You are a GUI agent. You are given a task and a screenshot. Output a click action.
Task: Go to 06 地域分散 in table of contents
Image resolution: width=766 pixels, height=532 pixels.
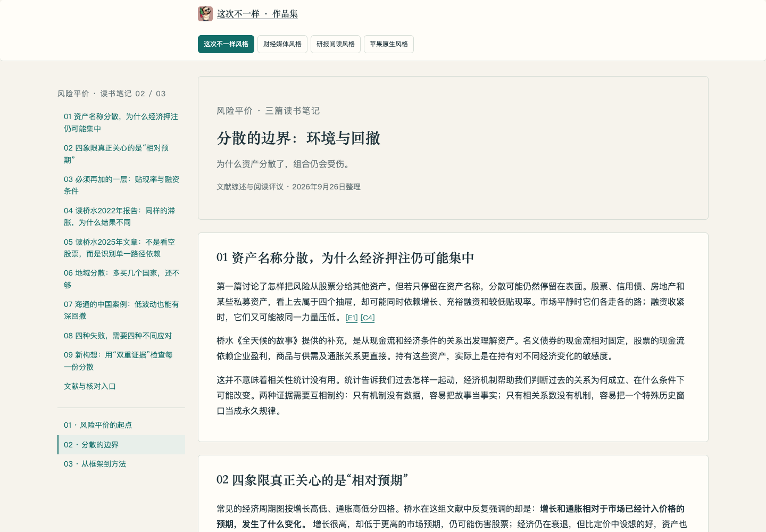pos(121,279)
